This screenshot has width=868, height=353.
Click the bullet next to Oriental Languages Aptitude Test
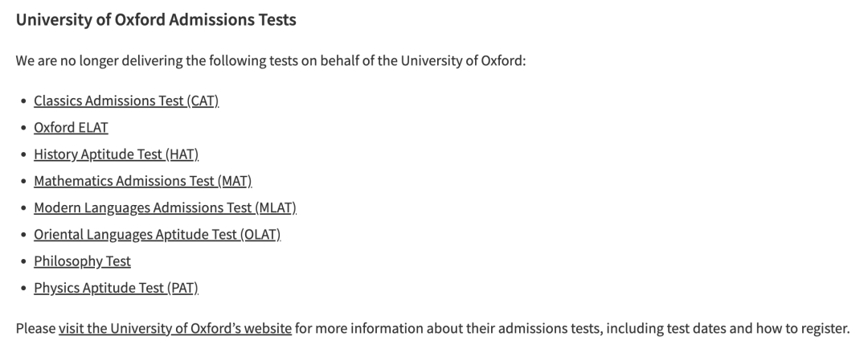[23, 235]
